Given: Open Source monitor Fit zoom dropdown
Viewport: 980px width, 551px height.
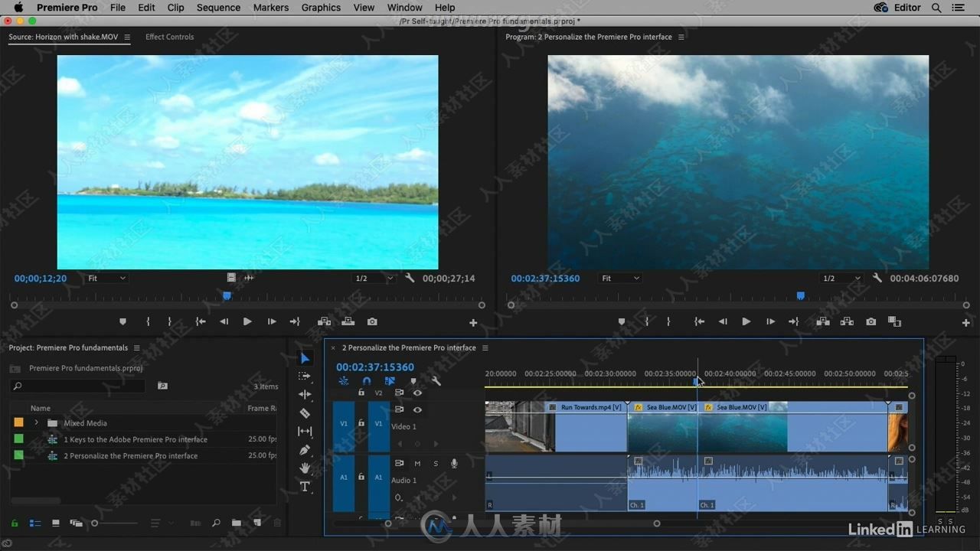Looking at the screenshot, I should pyautogui.click(x=106, y=279).
